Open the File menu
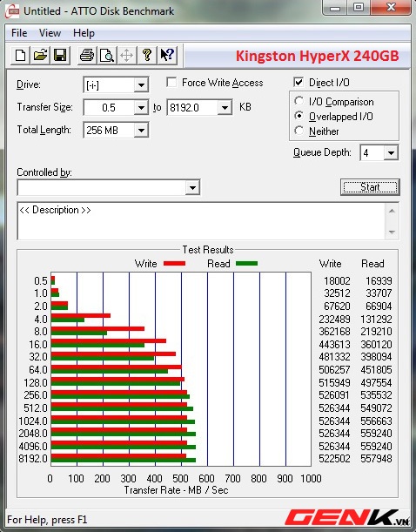416x532 pixels. (x=19, y=33)
